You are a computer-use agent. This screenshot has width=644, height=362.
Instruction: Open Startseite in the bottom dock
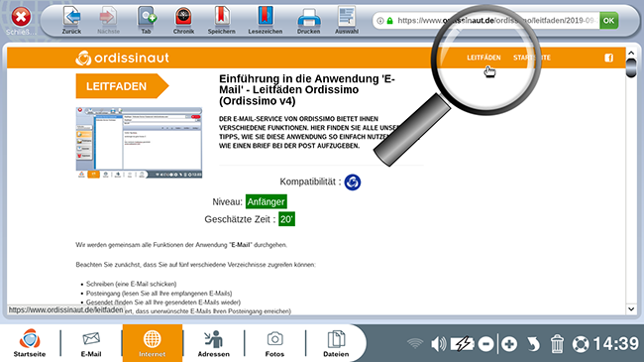coord(30,343)
